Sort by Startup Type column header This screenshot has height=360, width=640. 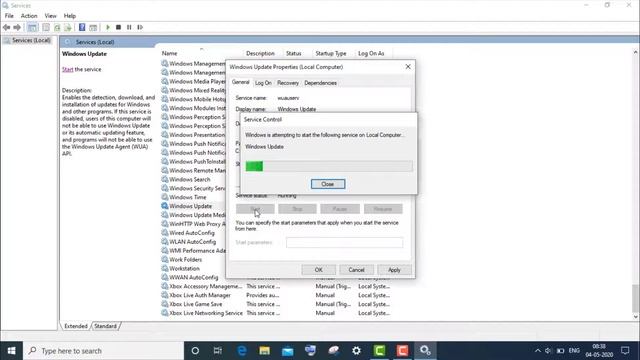pyautogui.click(x=331, y=53)
